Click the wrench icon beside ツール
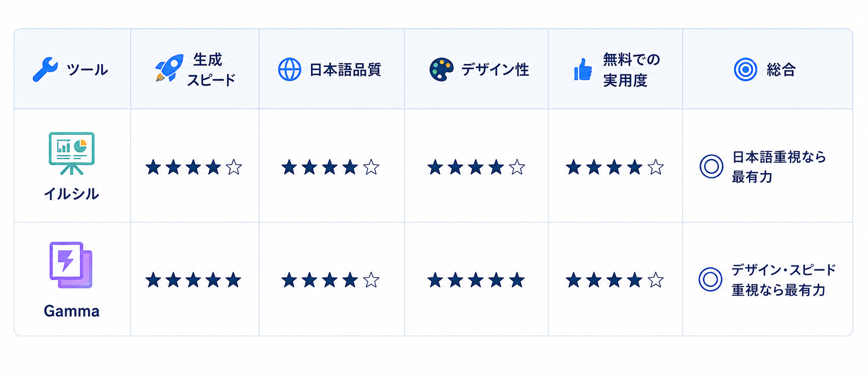This screenshot has width=868, height=377. click(x=45, y=69)
